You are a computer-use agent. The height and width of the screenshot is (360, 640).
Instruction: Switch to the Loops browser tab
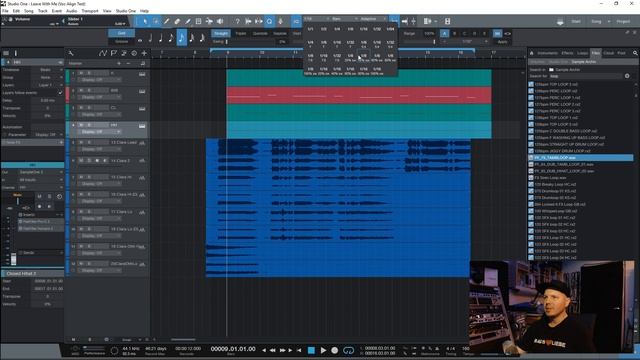pos(582,53)
